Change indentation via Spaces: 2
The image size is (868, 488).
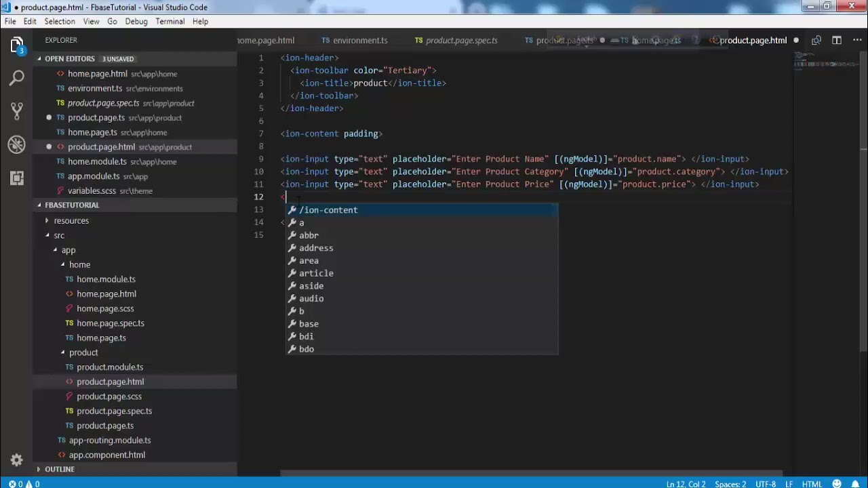pos(730,484)
